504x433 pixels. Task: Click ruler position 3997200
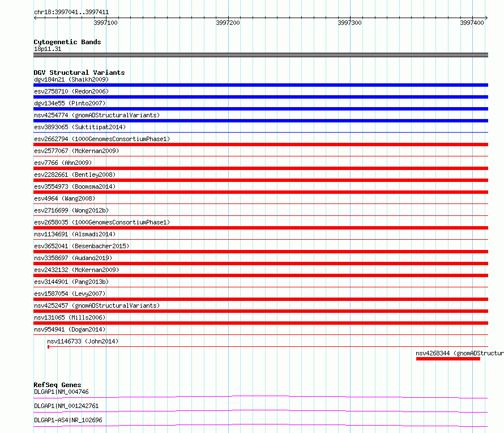point(228,23)
